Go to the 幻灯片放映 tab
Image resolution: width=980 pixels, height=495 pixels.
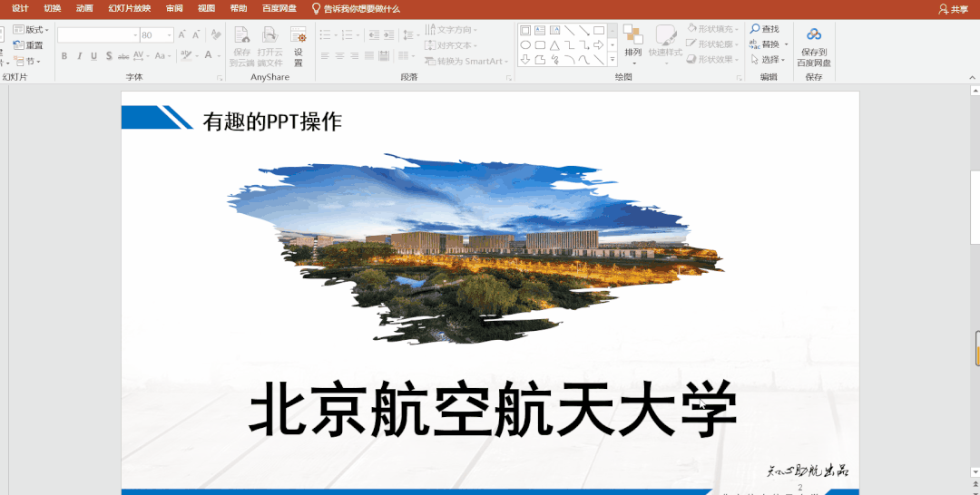130,9
